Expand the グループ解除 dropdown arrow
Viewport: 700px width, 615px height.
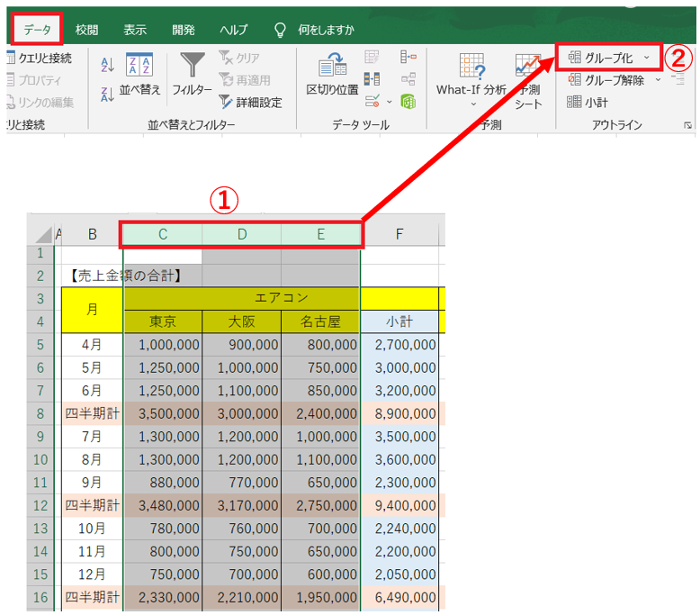658,80
